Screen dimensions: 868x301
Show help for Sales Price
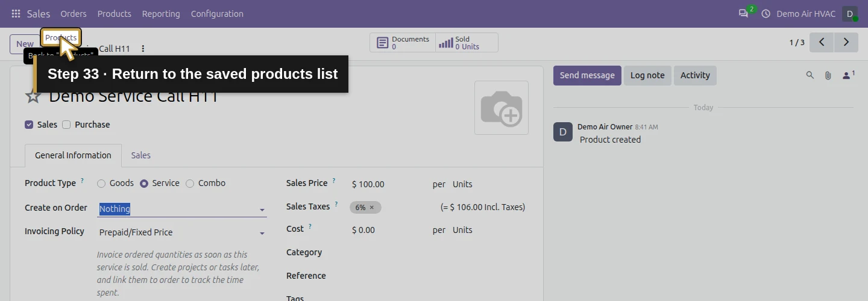(334, 181)
